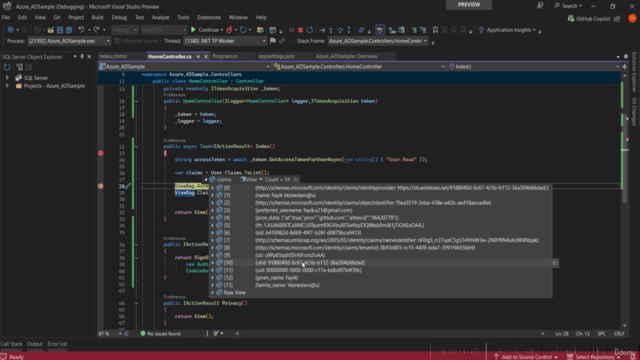Toggle the breakpoint on line 23
The image size is (640, 360).
[x=100, y=153]
